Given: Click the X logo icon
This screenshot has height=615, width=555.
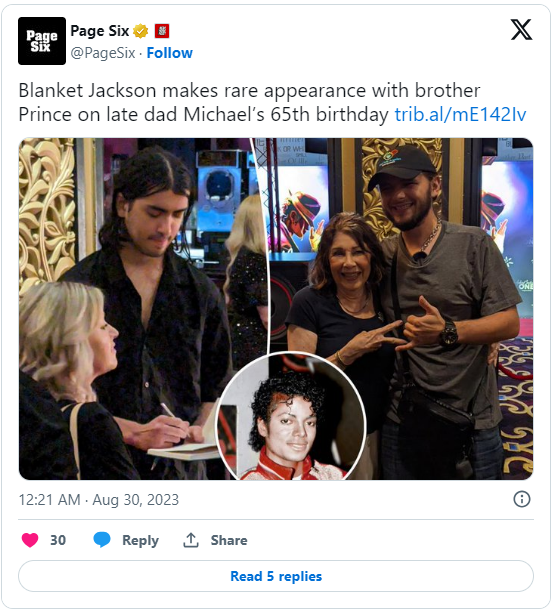Looking at the screenshot, I should click(x=521, y=30).
